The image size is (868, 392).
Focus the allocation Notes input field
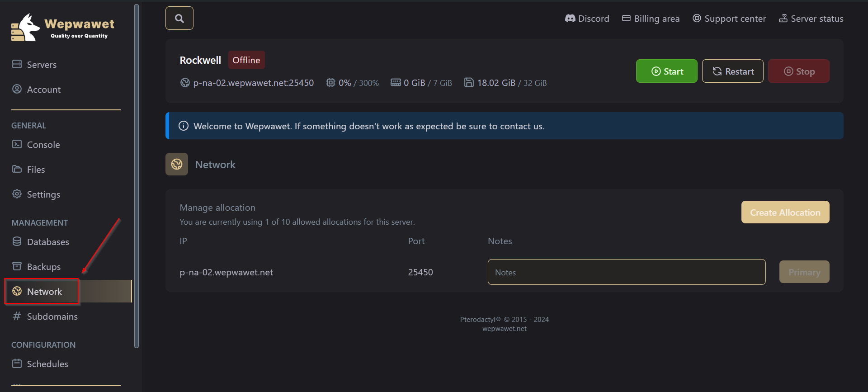(x=627, y=272)
